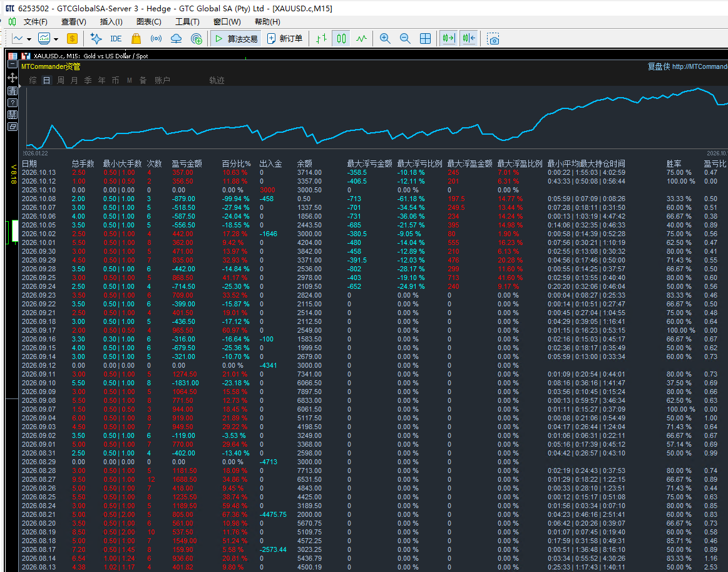Expand the indicators dropdown arrow
Viewport: 728px width, 572px height.
[x=56, y=39]
